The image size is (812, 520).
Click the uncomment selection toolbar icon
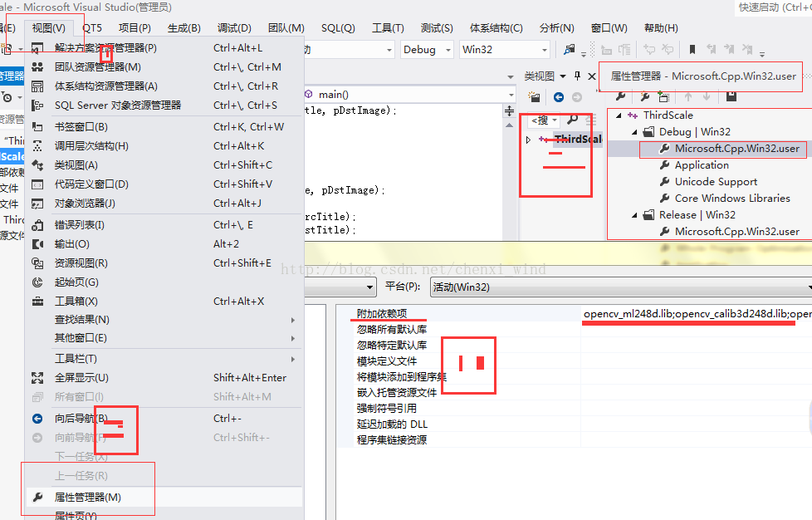click(x=668, y=50)
